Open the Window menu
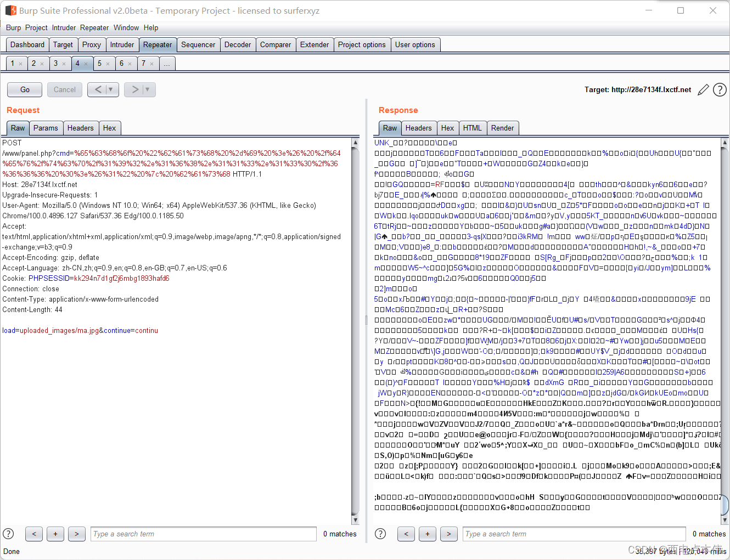 126,28
